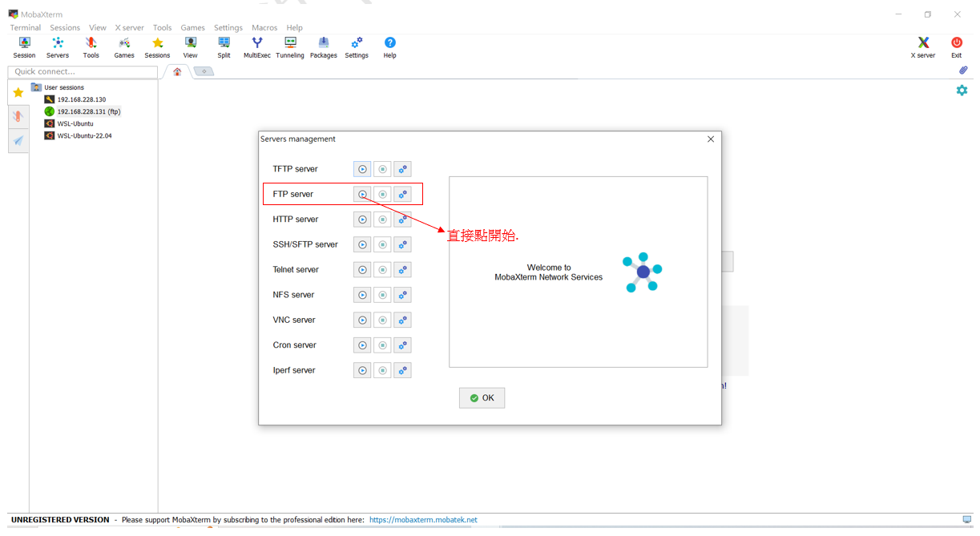Open Cron server settings gears
980x536 pixels.
tap(402, 345)
